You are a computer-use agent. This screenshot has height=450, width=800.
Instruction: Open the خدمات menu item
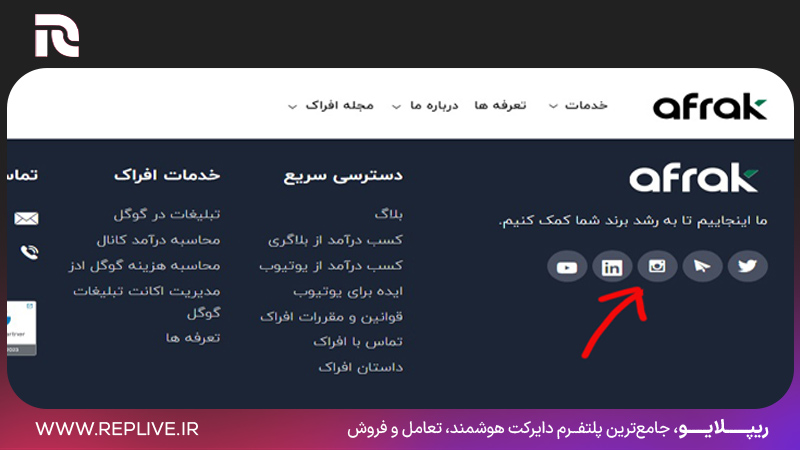click(x=586, y=105)
